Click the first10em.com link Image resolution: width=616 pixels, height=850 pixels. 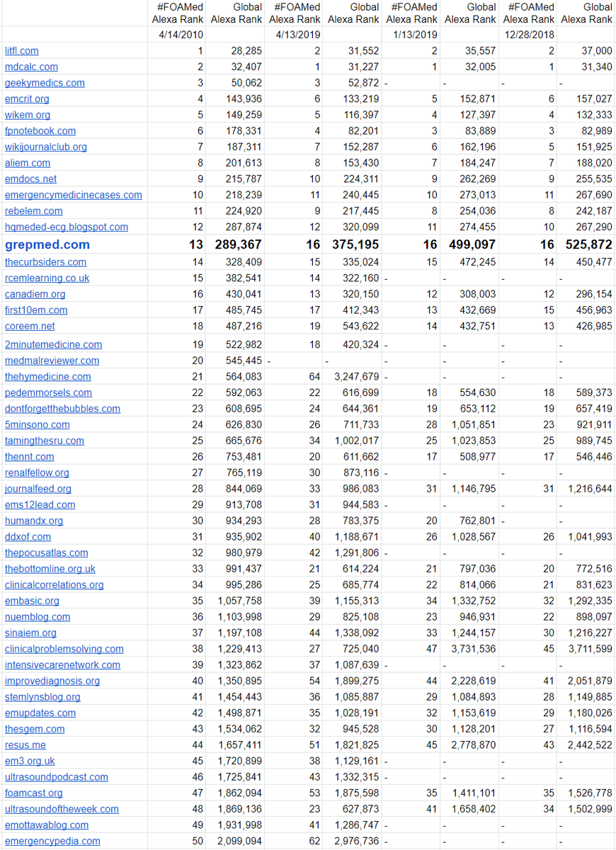[36, 310]
